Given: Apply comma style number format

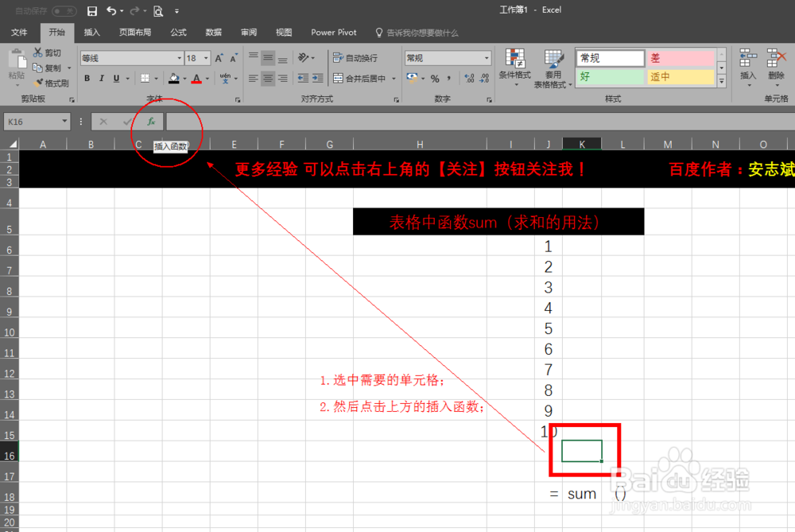Looking at the screenshot, I should [x=449, y=78].
